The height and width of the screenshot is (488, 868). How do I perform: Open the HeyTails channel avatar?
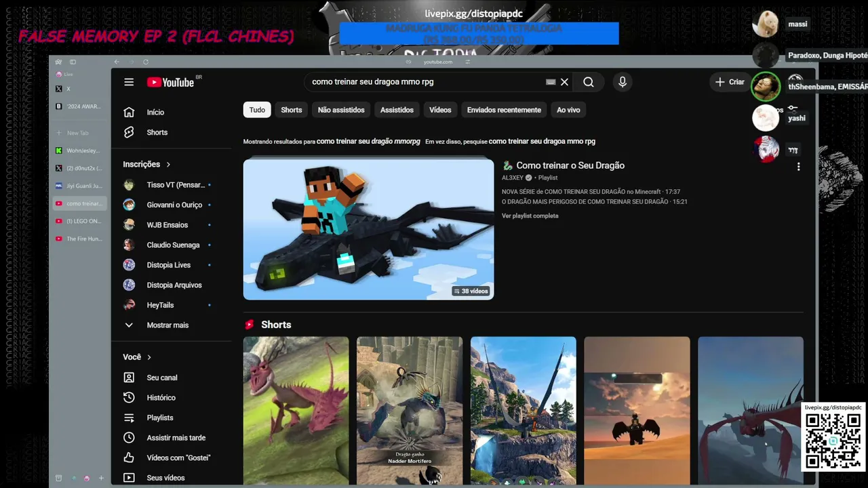(x=129, y=305)
